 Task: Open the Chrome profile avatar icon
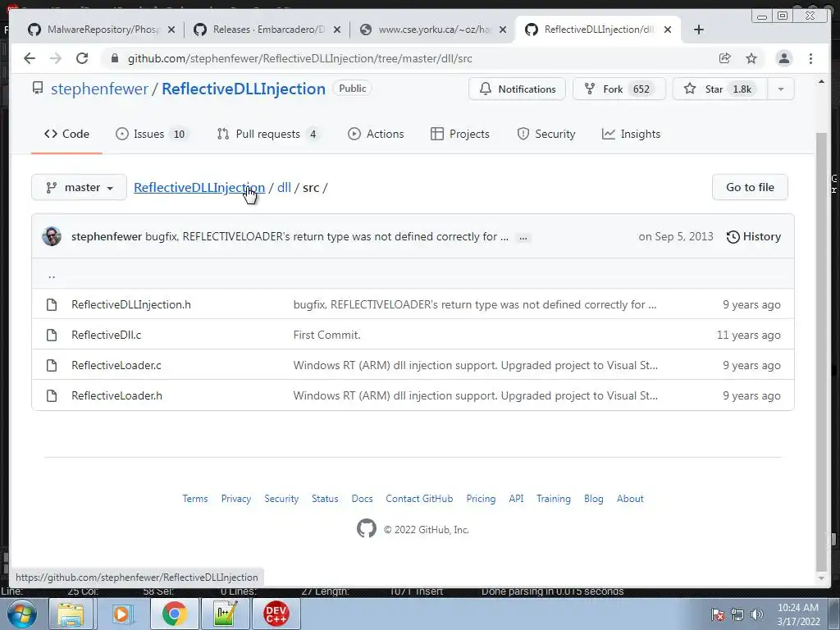tap(783, 58)
